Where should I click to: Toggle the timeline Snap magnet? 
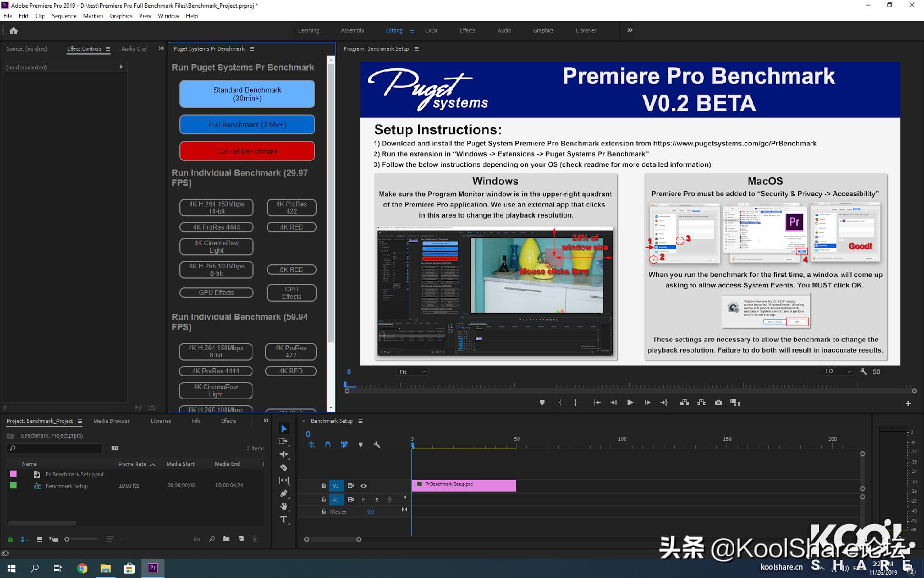(x=328, y=444)
